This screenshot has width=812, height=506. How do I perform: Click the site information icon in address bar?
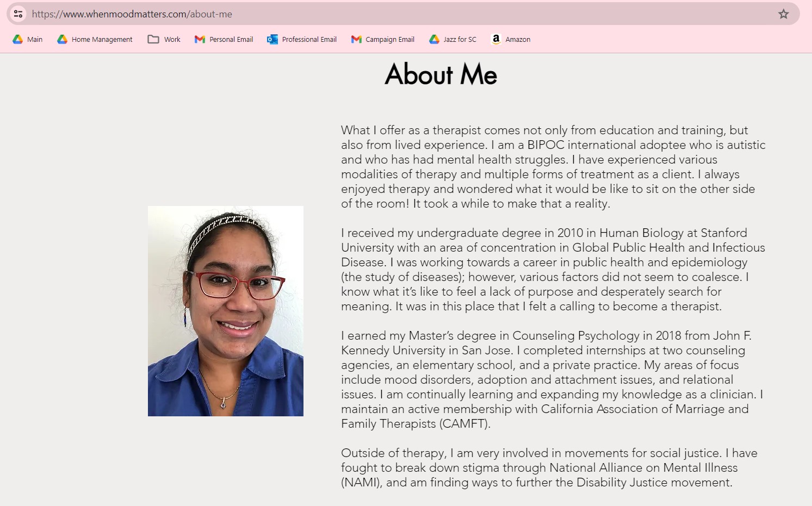point(18,14)
